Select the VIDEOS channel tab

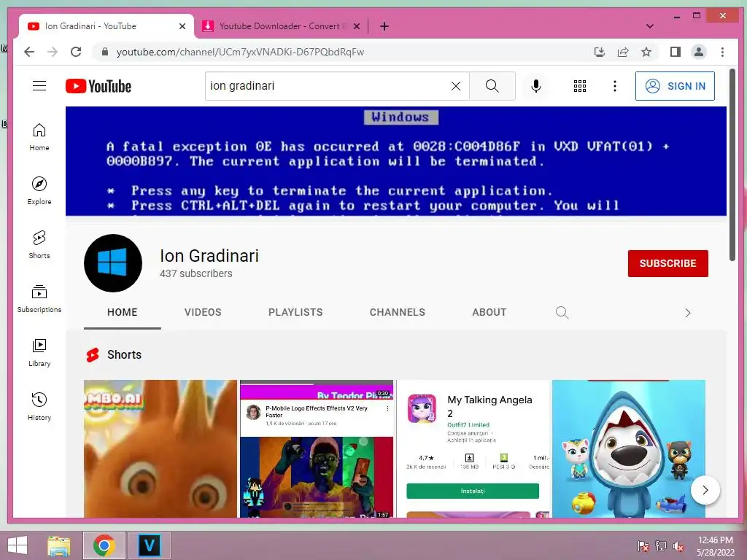[203, 312]
